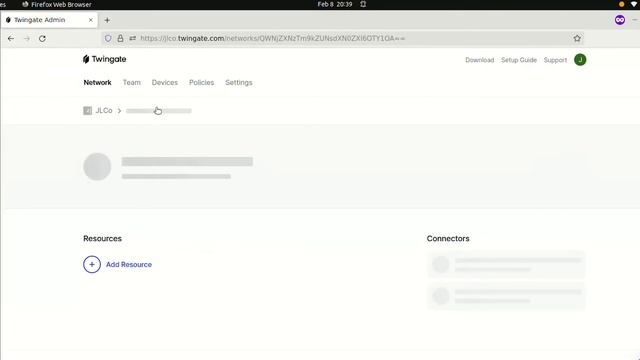
Task: Close the Twingate Admin tab
Action: pos(91,20)
